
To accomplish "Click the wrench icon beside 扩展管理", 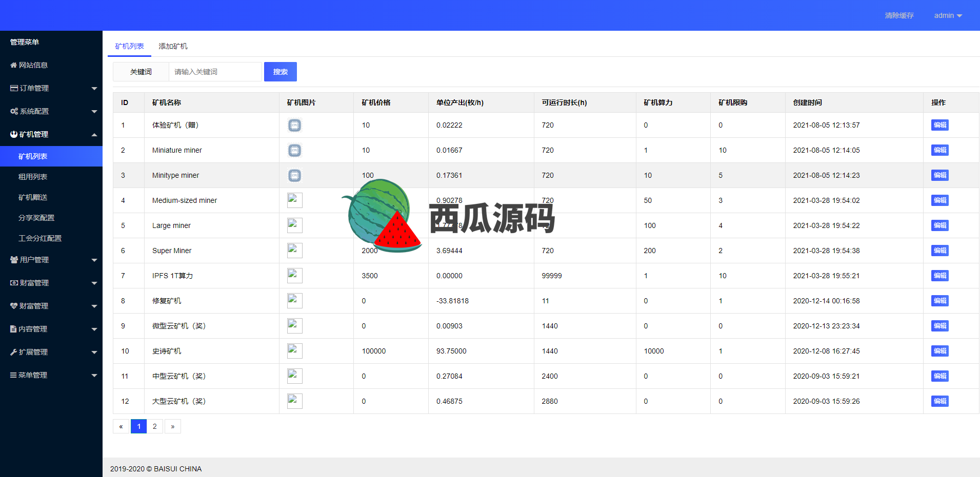I will 14,352.
